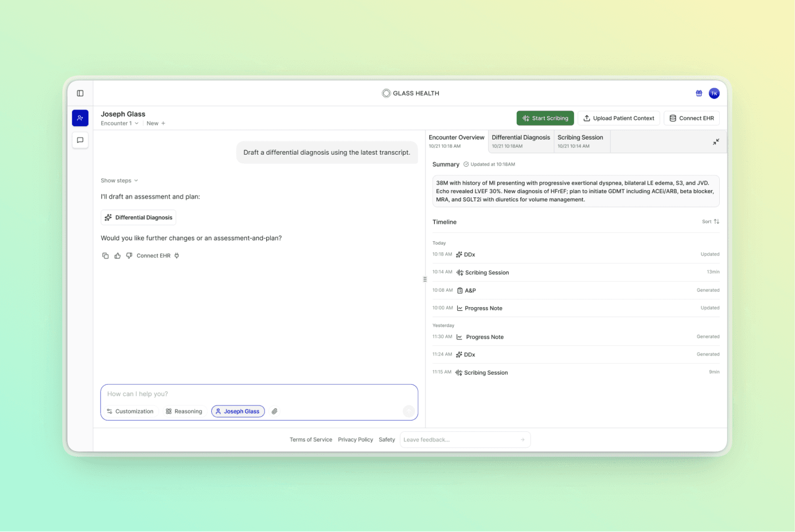Open the patients view in the sidebar
Viewport: 795px width, 532px height.
click(x=80, y=118)
